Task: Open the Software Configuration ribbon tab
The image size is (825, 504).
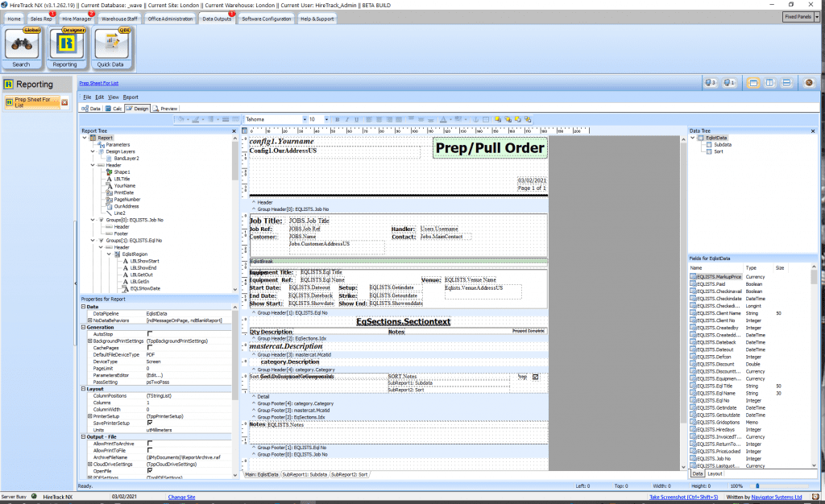Action: (266, 19)
